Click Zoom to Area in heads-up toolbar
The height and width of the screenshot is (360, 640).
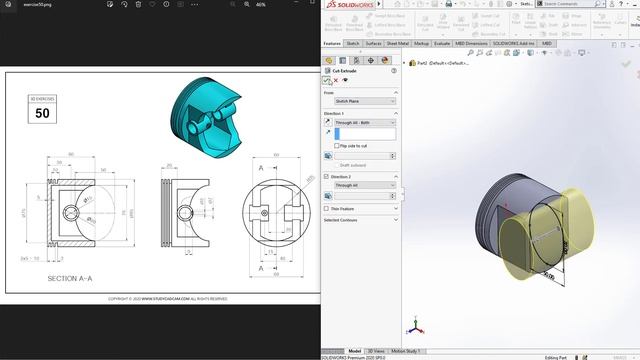[480, 53]
